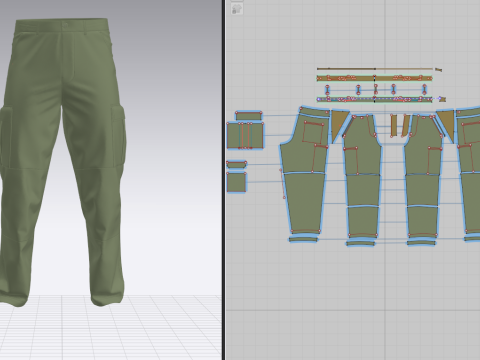Select the right brown triangular pocket bag piece
480x360 pixels.
448,123
